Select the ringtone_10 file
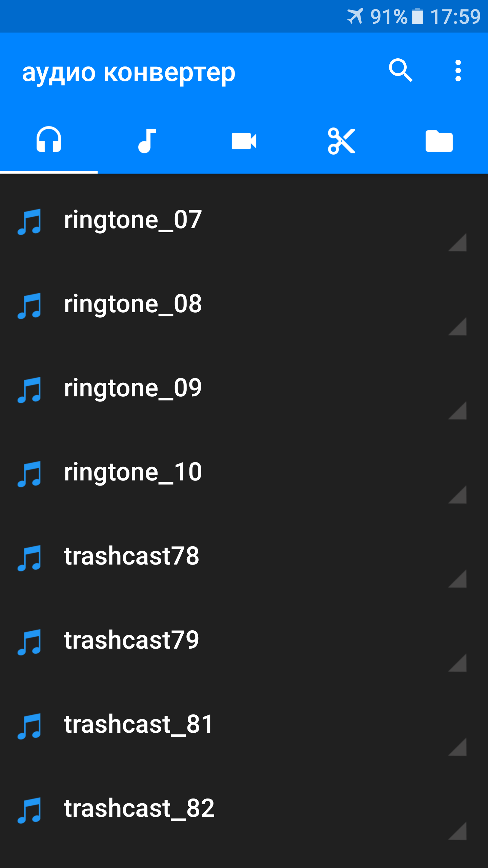The width and height of the screenshot is (488, 868). 244,472
